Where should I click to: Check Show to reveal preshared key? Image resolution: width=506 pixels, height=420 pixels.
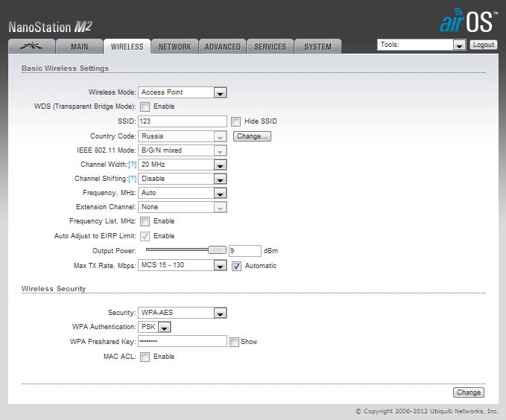[234, 342]
